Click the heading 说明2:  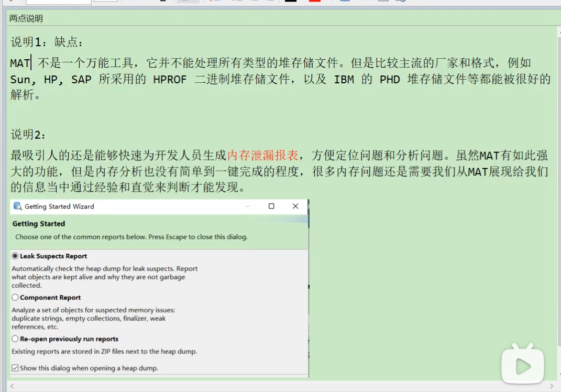(x=28, y=135)
